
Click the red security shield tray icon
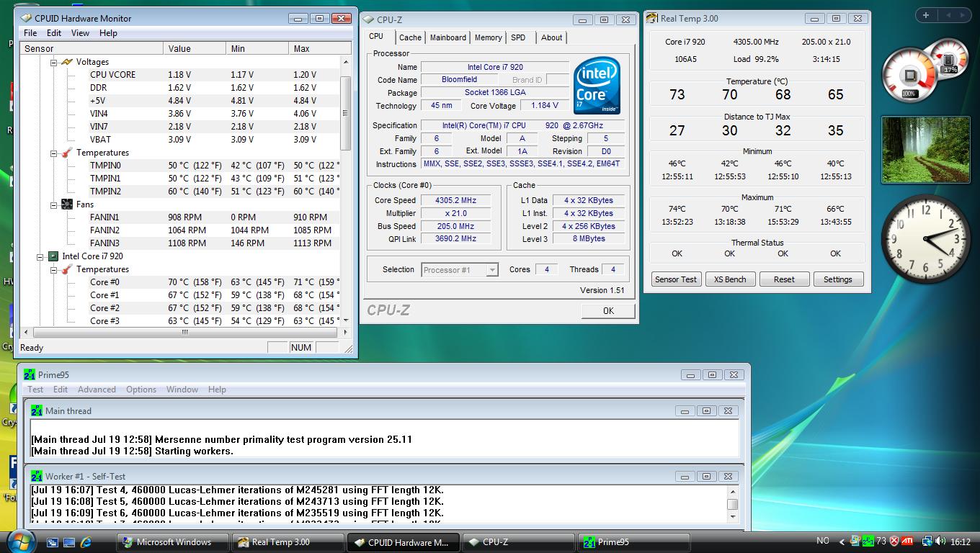click(895, 541)
